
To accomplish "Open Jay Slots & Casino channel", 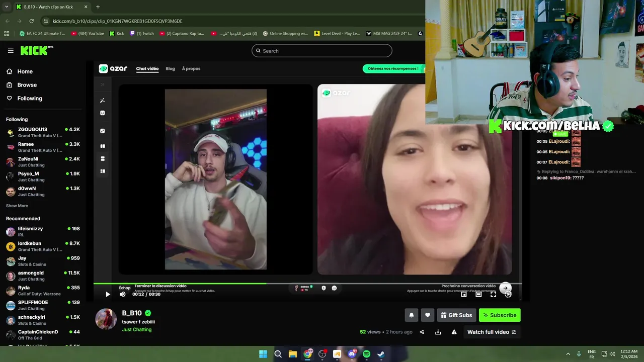I will (43, 261).
